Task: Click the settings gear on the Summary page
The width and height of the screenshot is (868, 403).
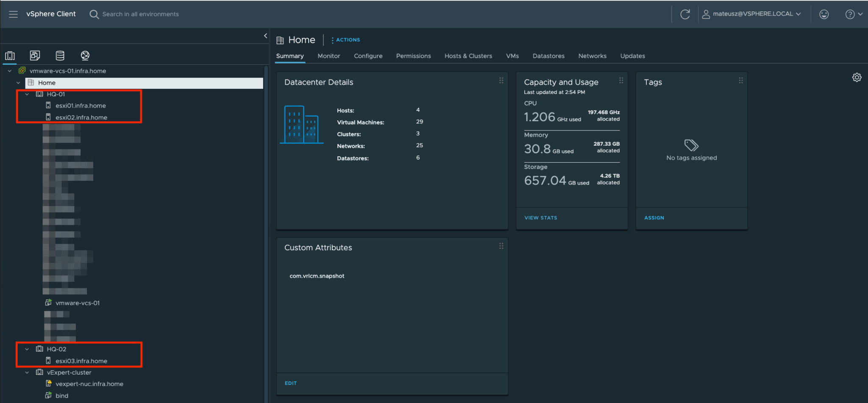Action: (857, 77)
